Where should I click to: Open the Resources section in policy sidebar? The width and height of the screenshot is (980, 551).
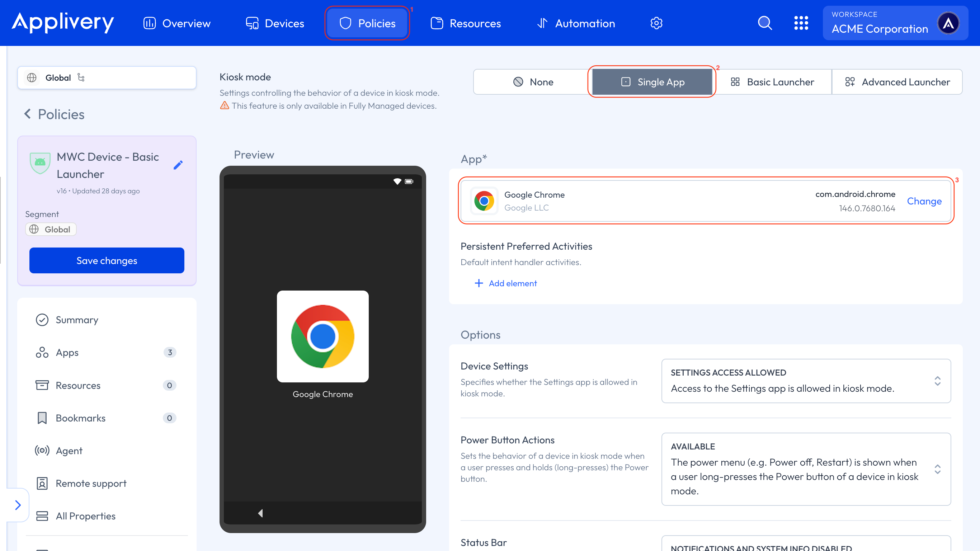pyautogui.click(x=107, y=386)
